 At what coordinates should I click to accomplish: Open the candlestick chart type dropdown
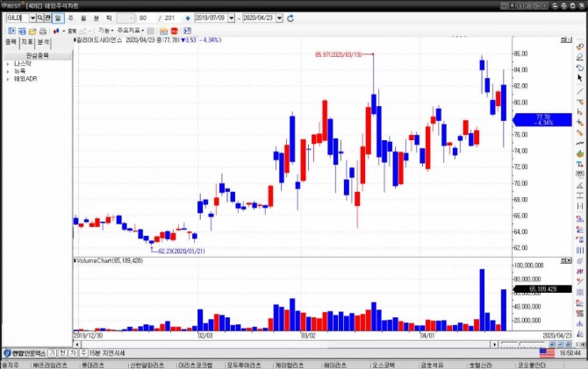63,31
